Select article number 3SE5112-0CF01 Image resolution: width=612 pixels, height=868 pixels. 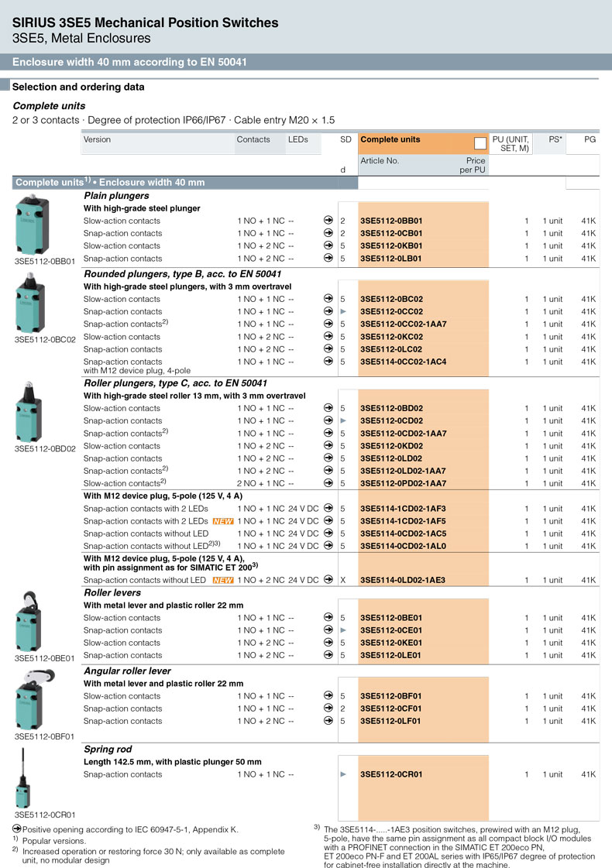click(391, 708)
